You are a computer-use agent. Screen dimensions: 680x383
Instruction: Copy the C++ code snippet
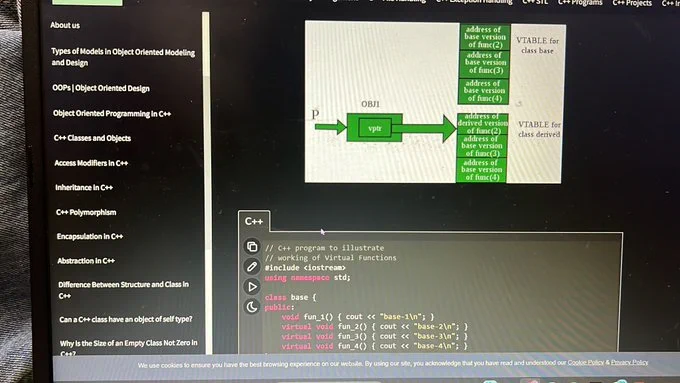tap(252, 246)
